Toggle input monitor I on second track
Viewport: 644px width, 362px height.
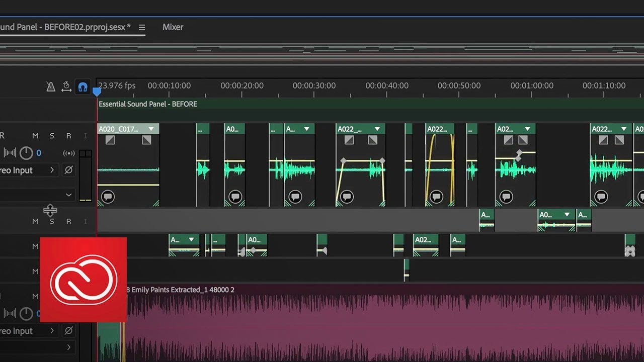(x=85, y=221)
